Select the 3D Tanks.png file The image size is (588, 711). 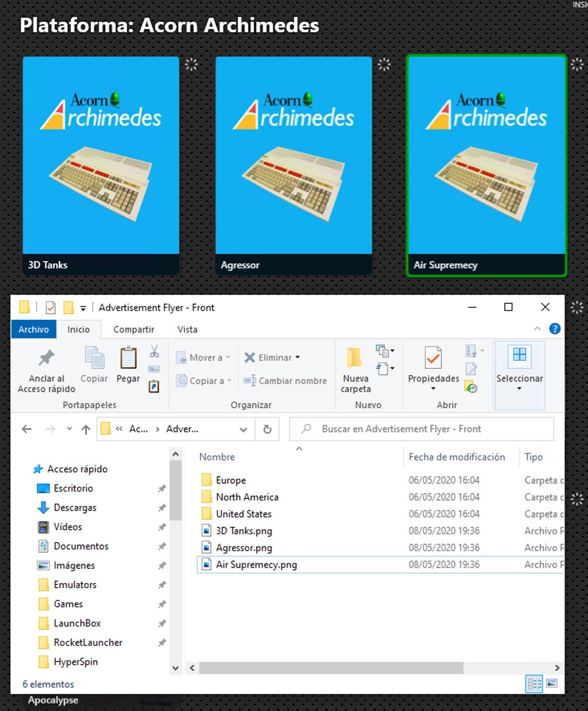click(244, 531)
